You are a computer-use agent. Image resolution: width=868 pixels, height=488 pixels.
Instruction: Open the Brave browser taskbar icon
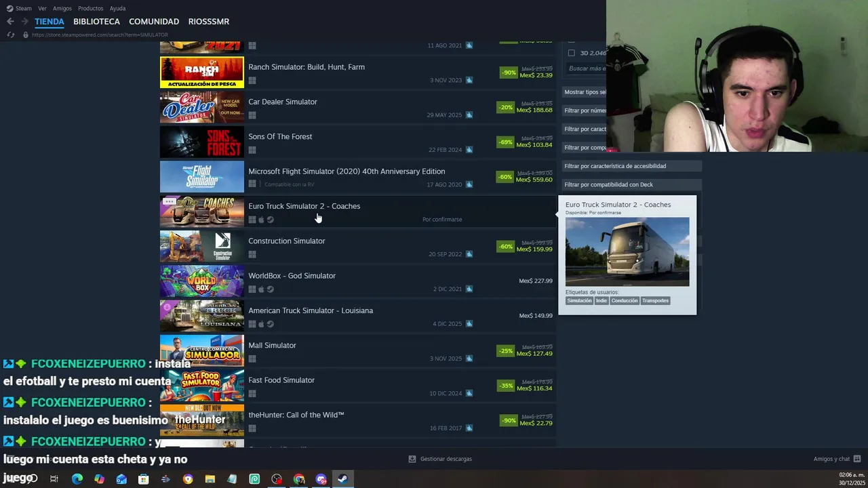(188, 479)
